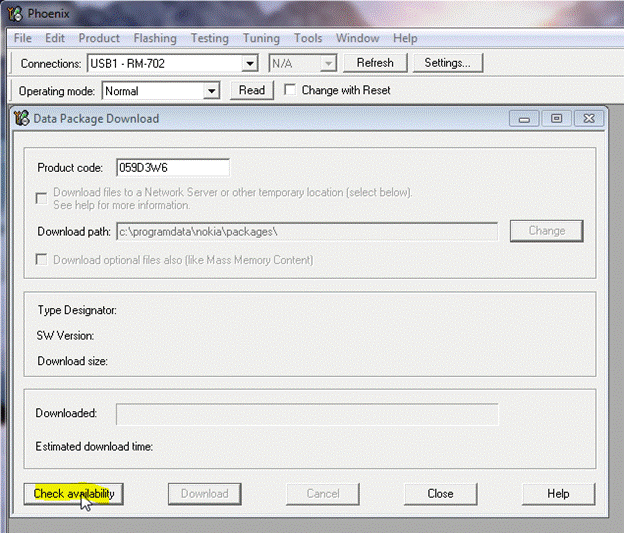Toggle Download files to a Network Server checkbox
Image resolution: width=624 pixels, height=533 pixels.
pyautogui.click(x=41, y=198)
